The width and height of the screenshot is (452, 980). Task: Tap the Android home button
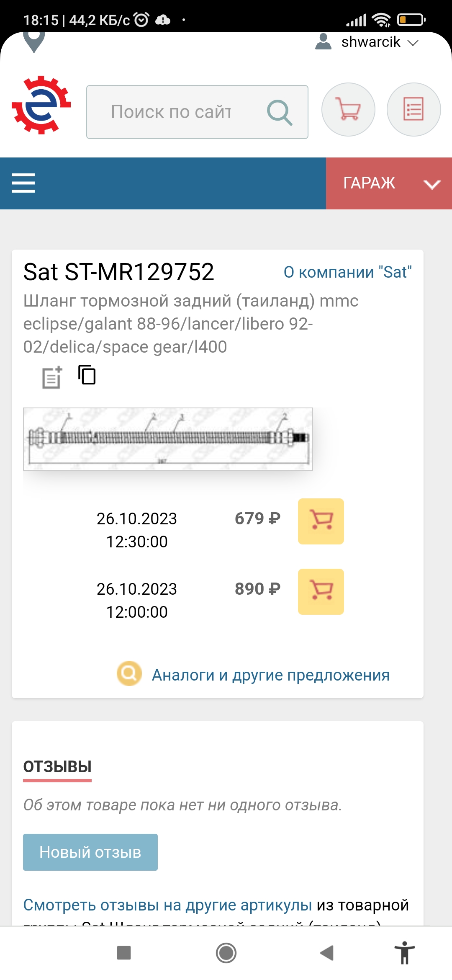coord(226,953)
